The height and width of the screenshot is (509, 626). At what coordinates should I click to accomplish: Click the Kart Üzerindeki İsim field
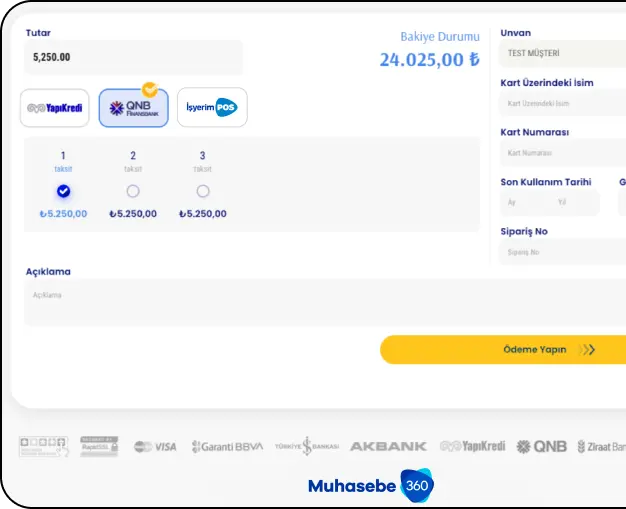563,103
